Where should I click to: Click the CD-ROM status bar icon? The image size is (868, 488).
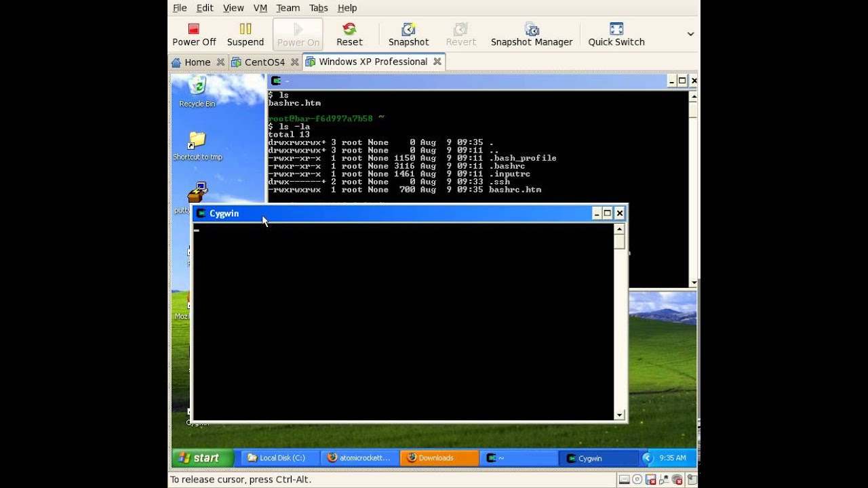pos(637,480)
